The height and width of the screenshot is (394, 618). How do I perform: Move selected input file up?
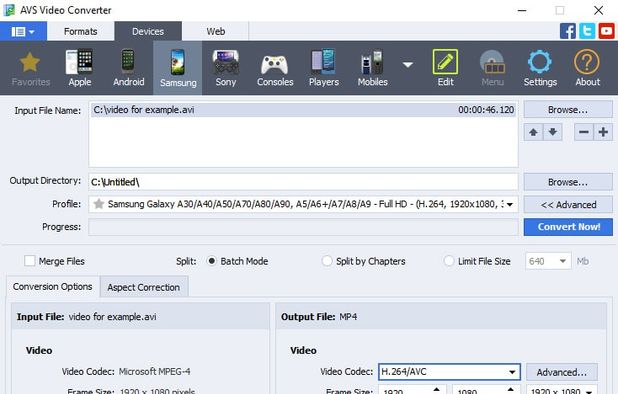point(533,132)
